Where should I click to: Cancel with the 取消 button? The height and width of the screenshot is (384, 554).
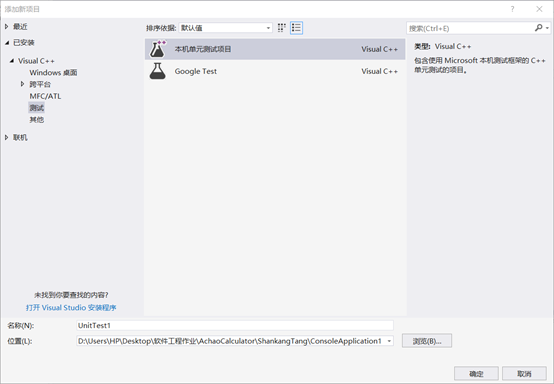tap(524, 373)
